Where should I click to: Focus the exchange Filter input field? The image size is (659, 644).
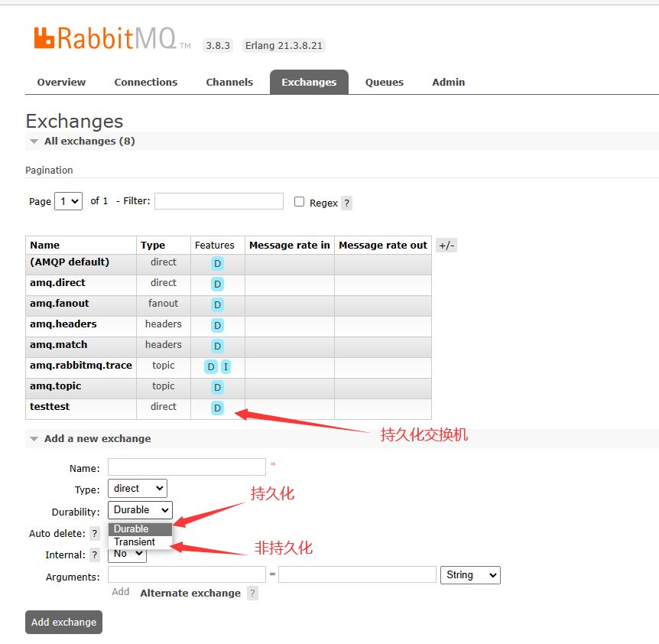pyautogui.click(x=219, y=201)
